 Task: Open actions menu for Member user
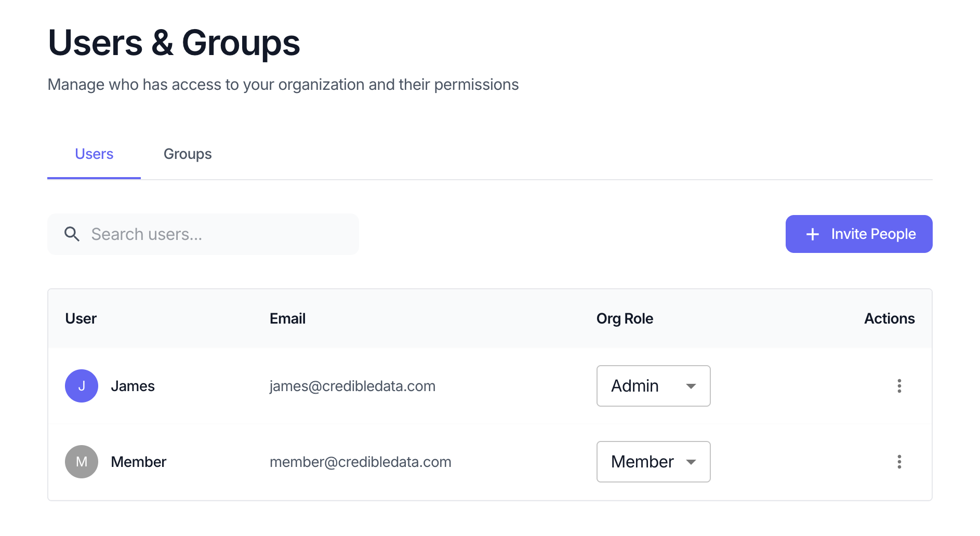[899, 462]
